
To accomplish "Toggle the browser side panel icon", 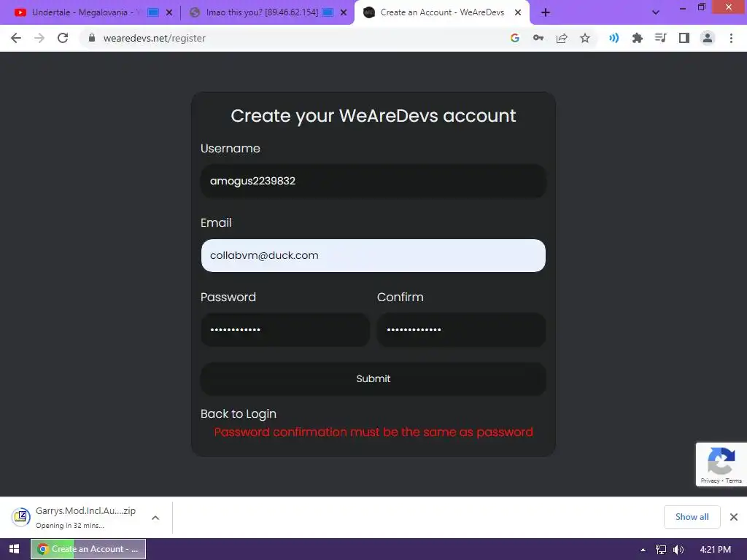I will pyautogui.click(x=684, y=38).
